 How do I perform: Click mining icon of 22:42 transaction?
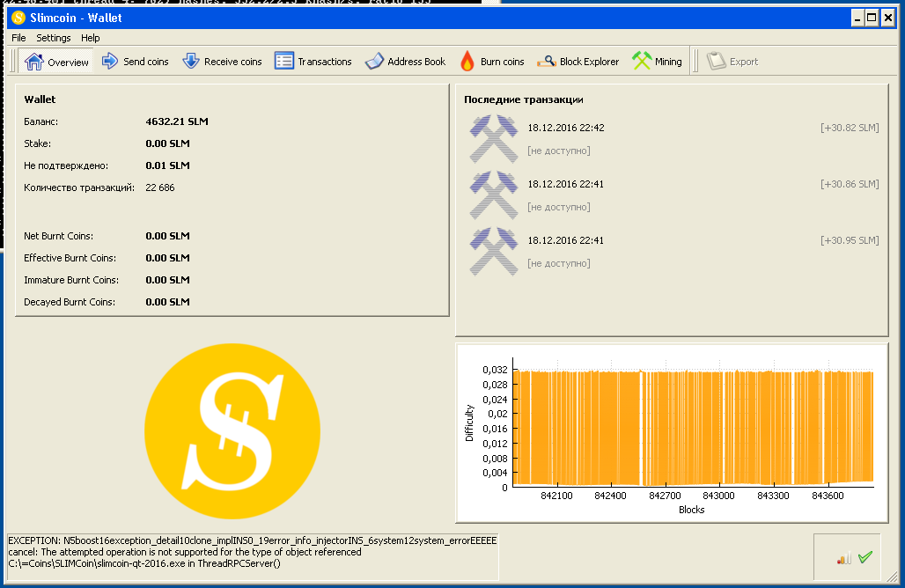tap(494, 138)
